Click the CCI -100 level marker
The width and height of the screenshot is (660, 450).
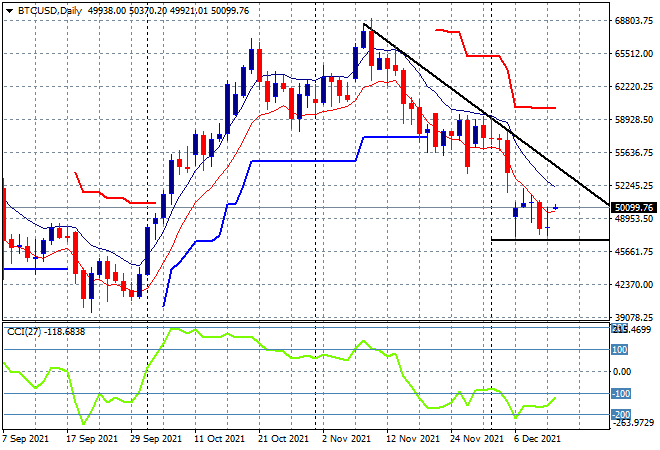(621, 394)
